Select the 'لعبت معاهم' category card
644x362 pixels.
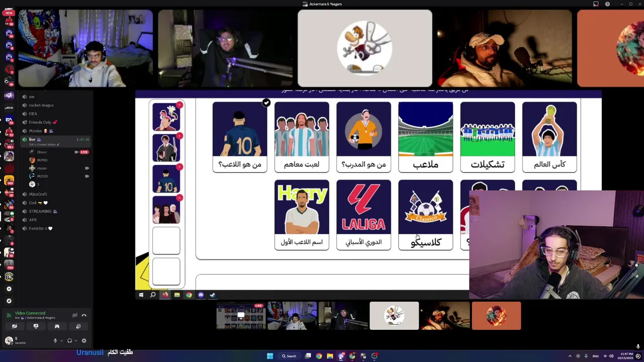302,137
